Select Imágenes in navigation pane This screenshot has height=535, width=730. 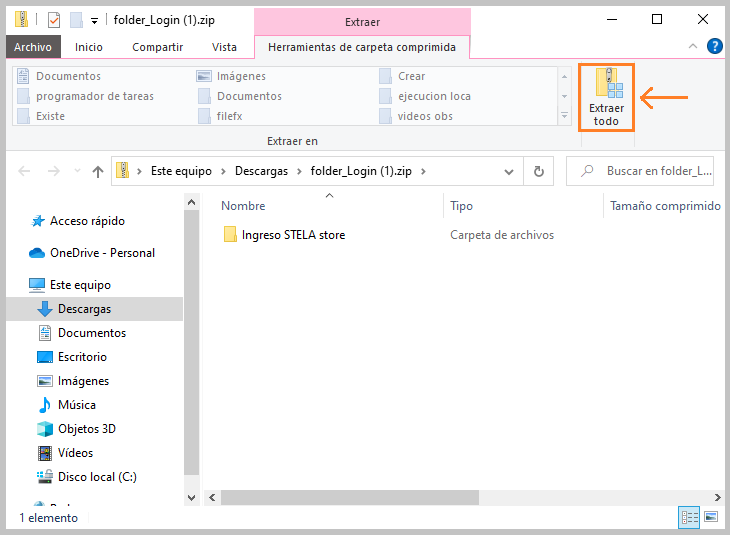pyautogui.click(x=73, y=381)
